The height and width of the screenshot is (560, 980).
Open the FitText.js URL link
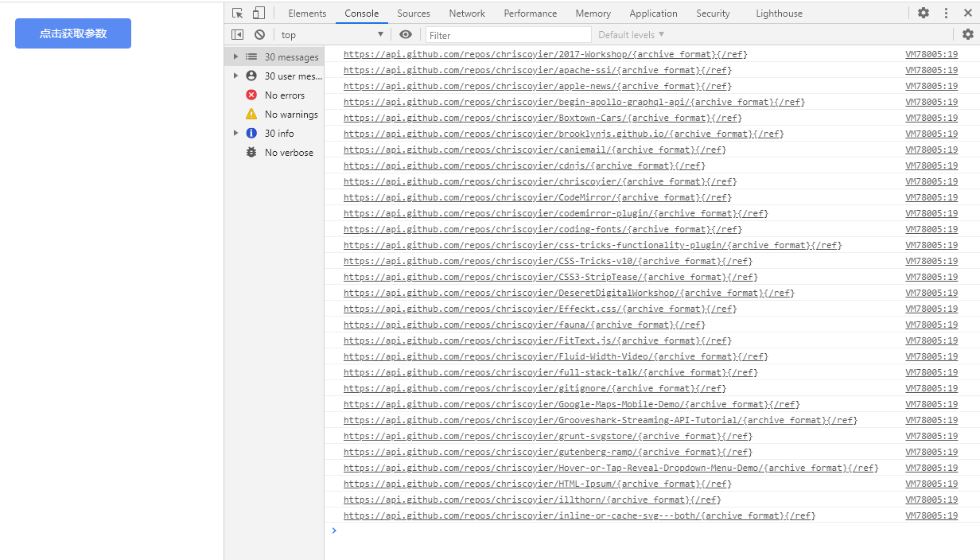[x=538, y=340]
